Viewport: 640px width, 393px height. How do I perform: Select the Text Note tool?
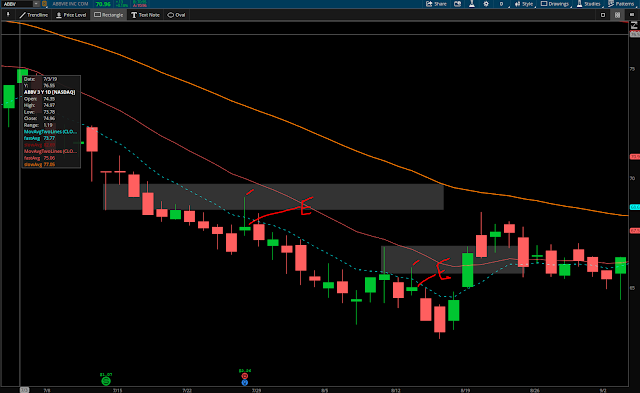(145, 15)
